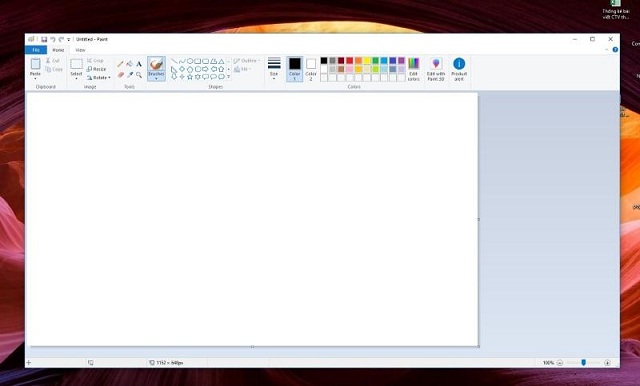Select Color 2 as the active color
640x386 pixels.
(x=311, y=69)
